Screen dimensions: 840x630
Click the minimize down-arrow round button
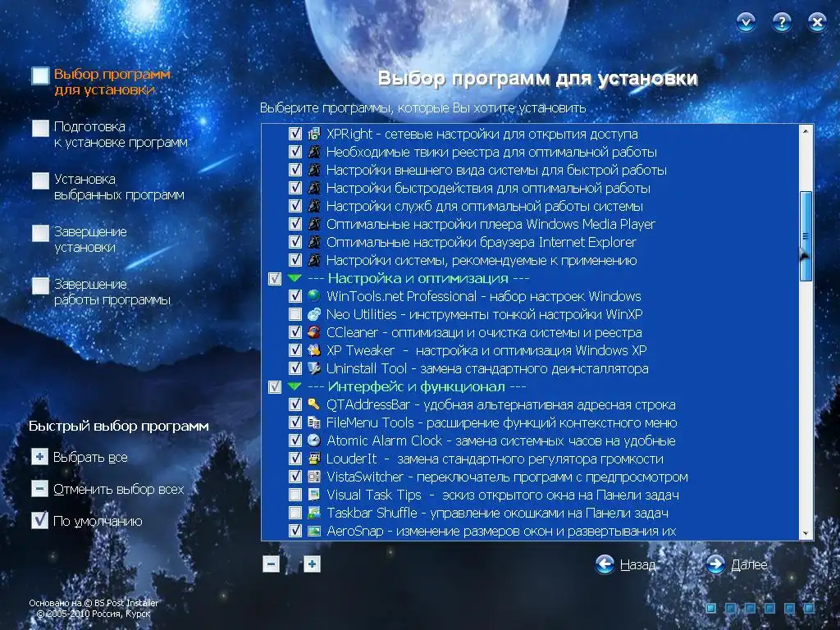pyautogui.click(x=746, y=22)
